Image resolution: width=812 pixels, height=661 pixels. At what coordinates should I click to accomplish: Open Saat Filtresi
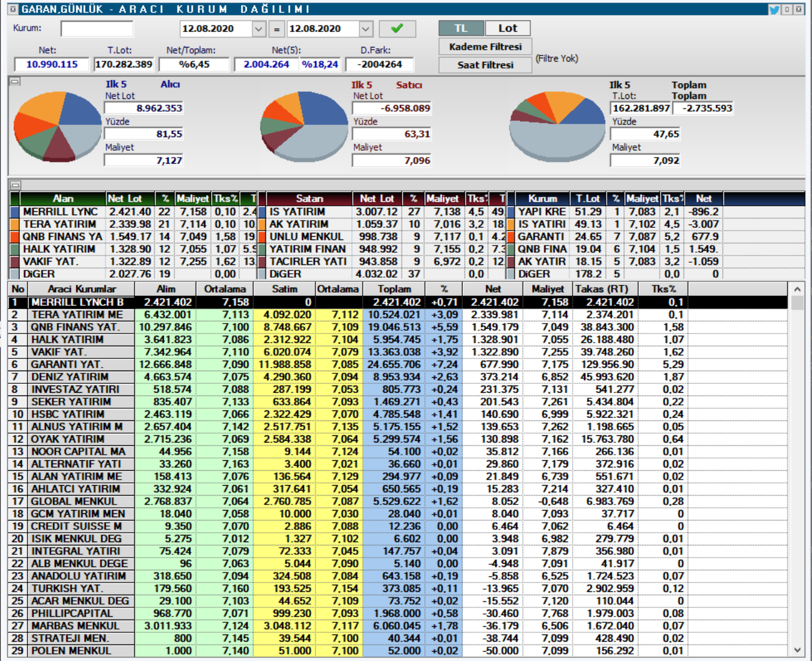(485, 65)
